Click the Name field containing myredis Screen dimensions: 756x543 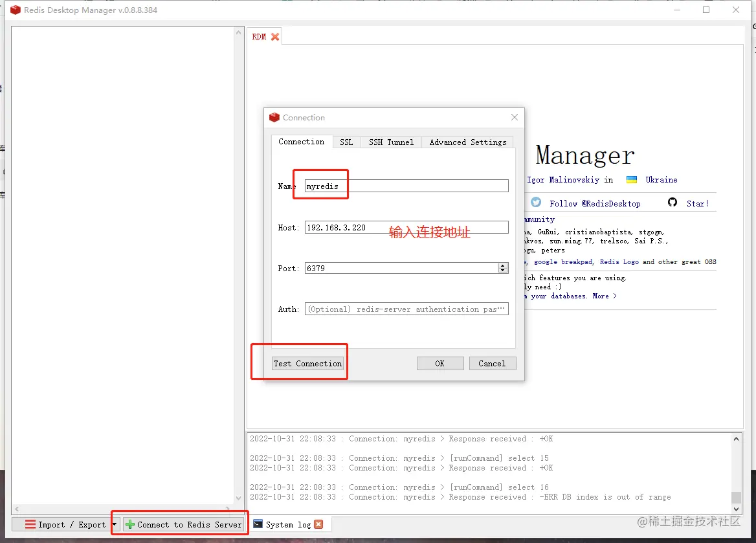[406, 186]
